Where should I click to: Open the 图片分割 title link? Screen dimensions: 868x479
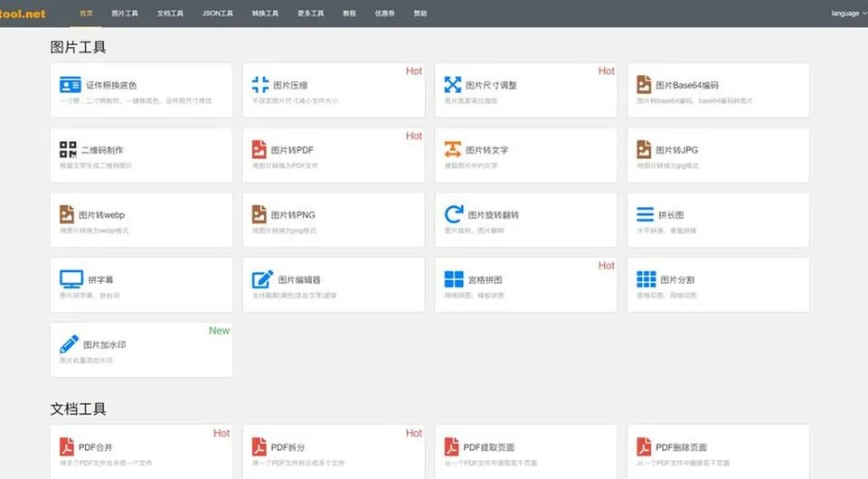click(677, 280)
